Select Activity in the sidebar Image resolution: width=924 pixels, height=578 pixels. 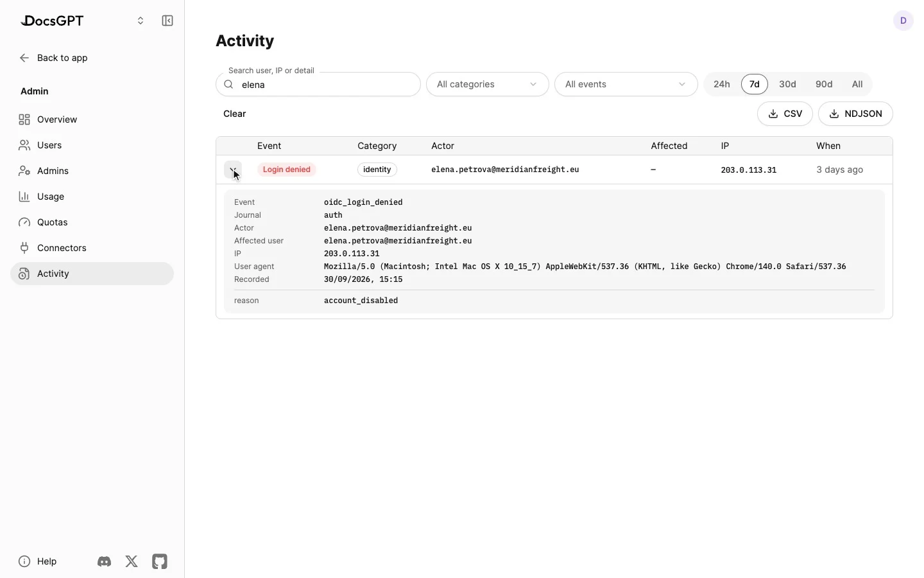coord(92,274)
